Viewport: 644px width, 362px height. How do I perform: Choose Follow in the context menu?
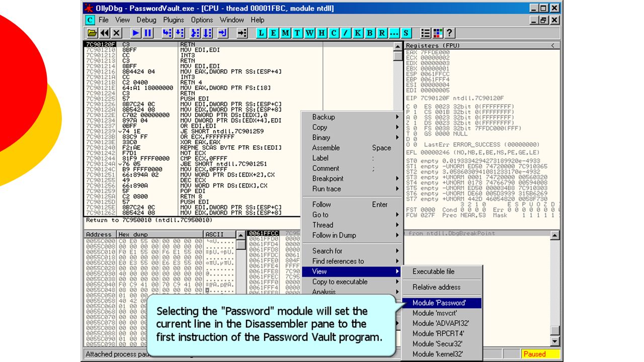tap(352, 205)
